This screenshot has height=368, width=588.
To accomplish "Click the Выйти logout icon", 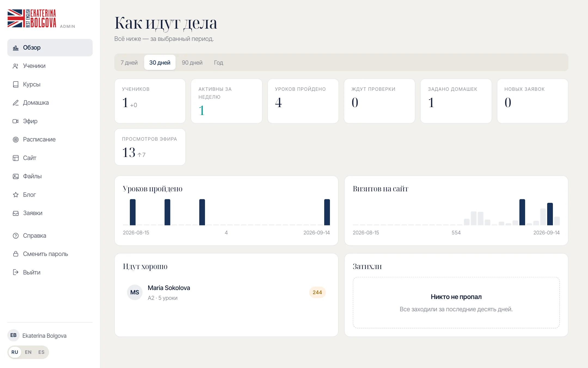I will click(x=16, y=273).
